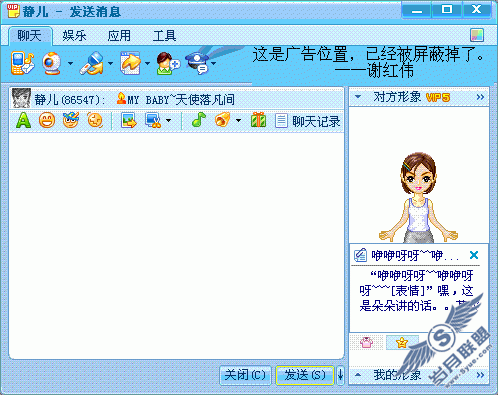Open the 娱乐 tab
Image resolution: width=498 pixels, height=395 pixels.
(x=74, y=35)
